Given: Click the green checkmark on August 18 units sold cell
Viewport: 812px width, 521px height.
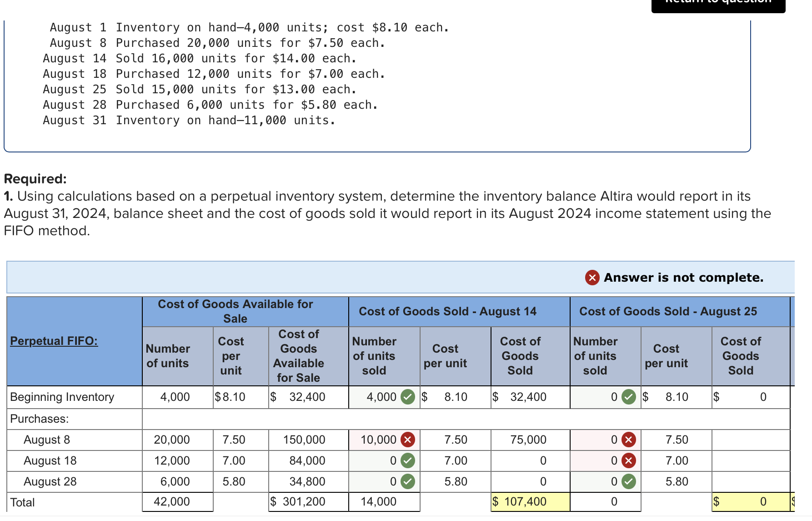Looking at the screenshot, I should (408, 460).
